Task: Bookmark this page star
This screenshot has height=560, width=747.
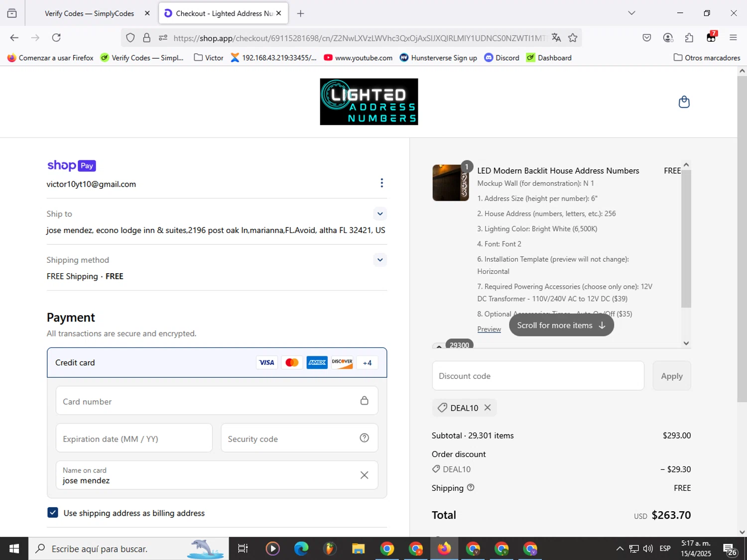Action: point(573,38)
